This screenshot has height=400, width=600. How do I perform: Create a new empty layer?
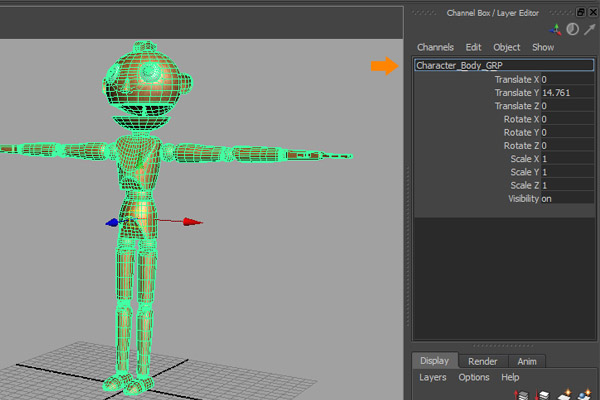[567, 396]
